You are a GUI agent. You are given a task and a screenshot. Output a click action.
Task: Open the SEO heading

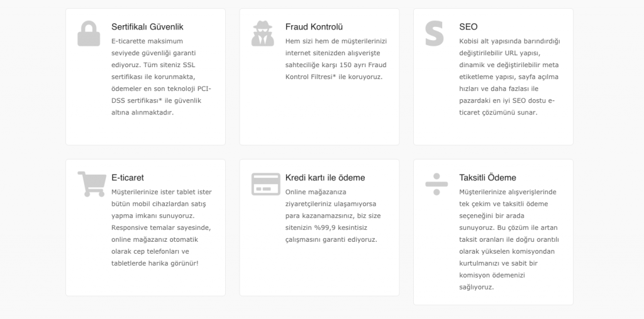(x=469, y=27)
